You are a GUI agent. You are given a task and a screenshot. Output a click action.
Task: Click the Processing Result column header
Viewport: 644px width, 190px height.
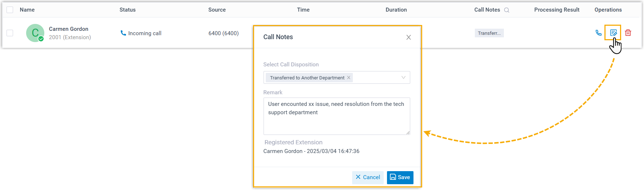[x=557, y=10]
